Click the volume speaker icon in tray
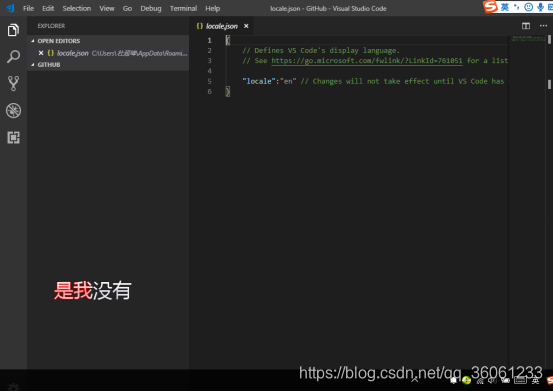 click(x=492, y=380)
